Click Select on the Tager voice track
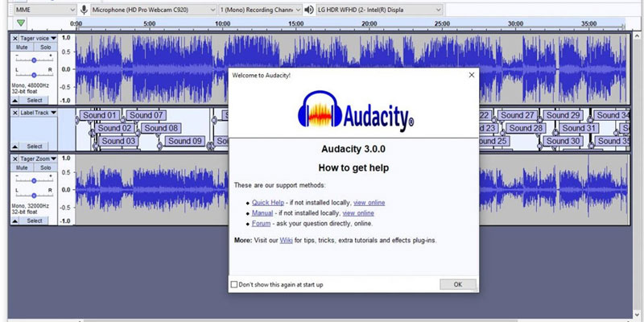This screenshot has width=644, height=322. pos(34,100)
